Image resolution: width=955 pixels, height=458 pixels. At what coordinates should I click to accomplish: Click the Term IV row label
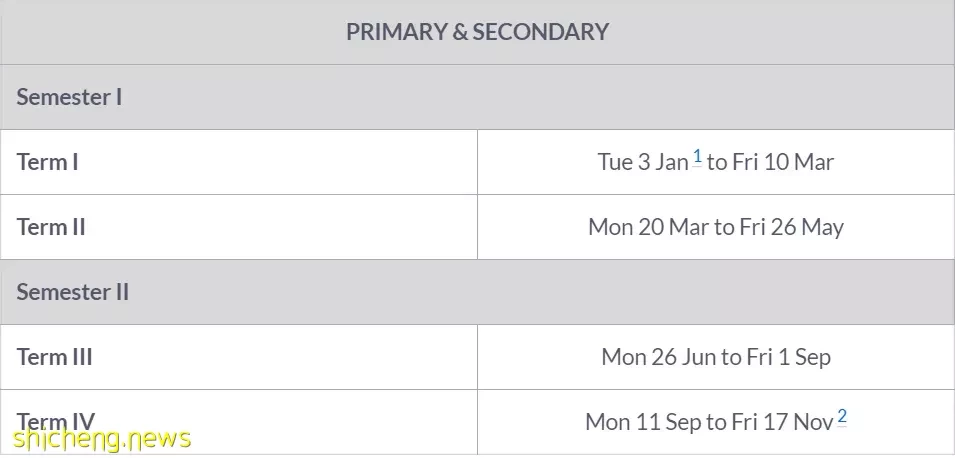[56, 421]
